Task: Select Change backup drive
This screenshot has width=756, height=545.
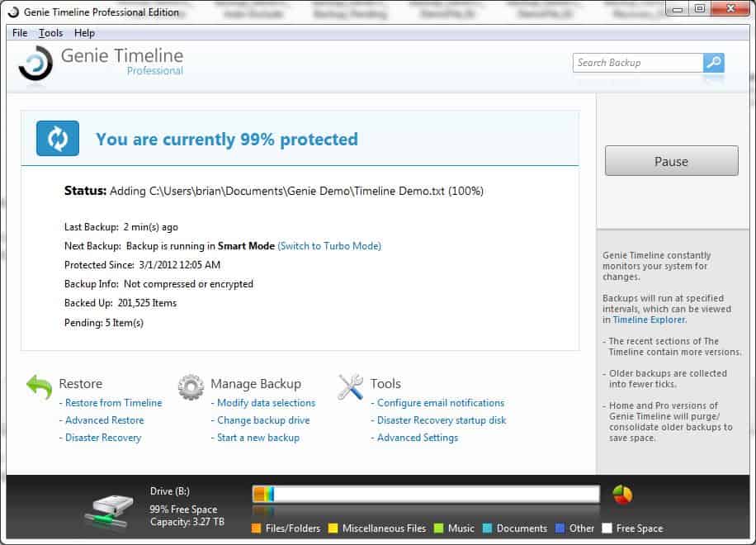Action: [x=263, y=420]
